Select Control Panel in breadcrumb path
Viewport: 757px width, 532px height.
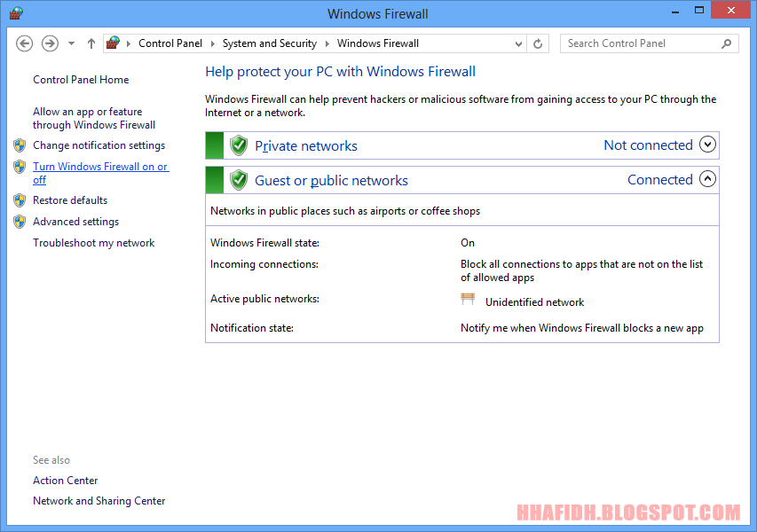(x=170, y=43)
